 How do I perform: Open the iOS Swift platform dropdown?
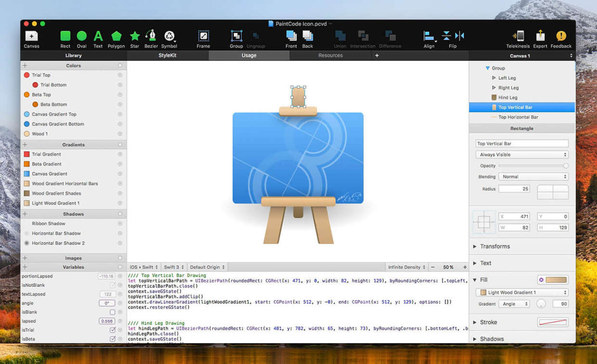coord(143,267)
